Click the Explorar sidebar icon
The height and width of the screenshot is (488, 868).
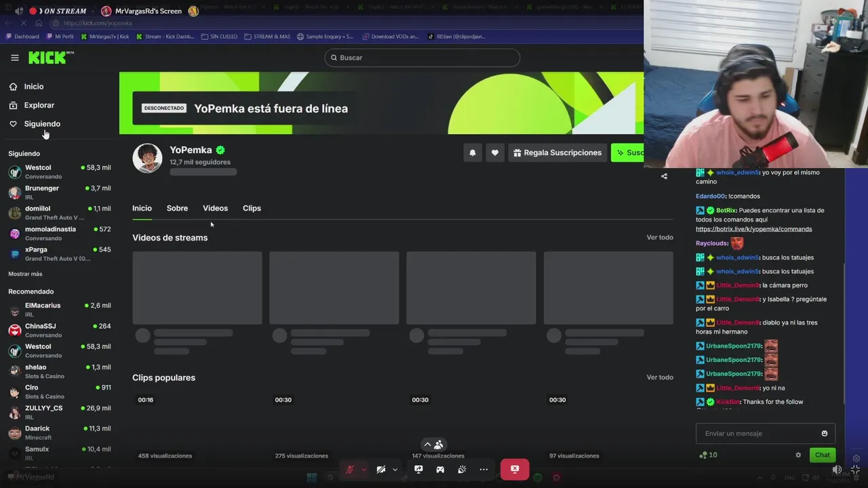(13, 105)
